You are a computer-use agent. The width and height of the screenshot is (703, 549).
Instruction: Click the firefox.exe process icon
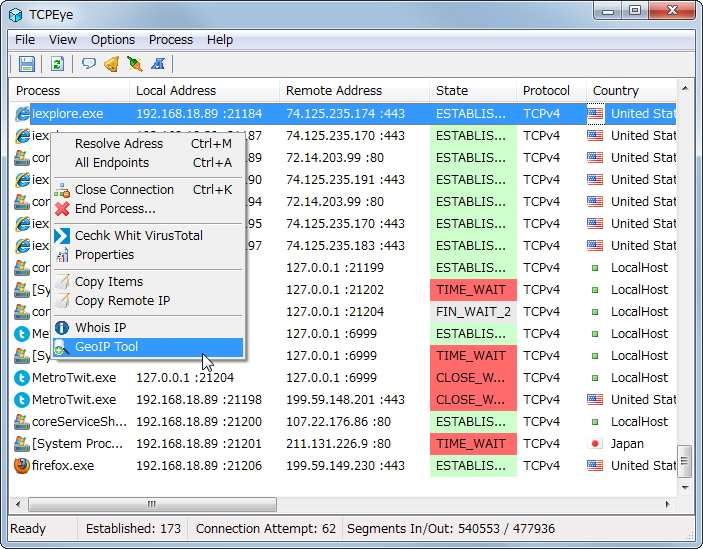pos(22,466)
